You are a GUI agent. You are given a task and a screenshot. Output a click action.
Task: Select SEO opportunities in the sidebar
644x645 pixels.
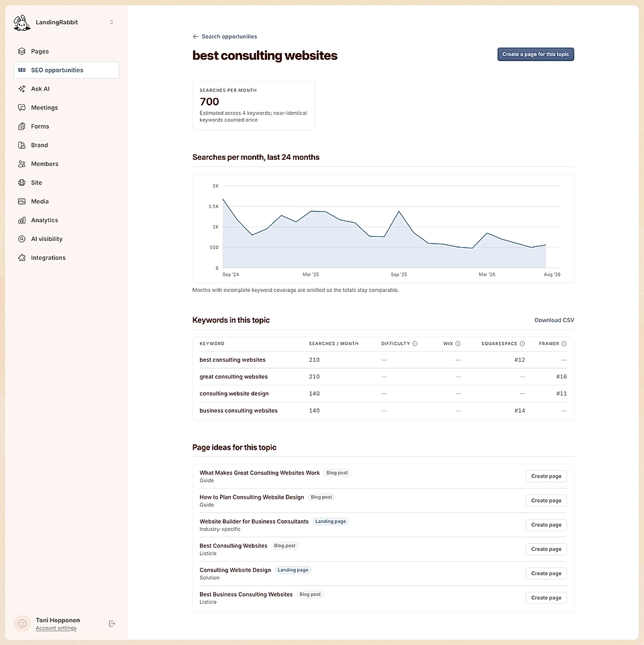(66, 70)
